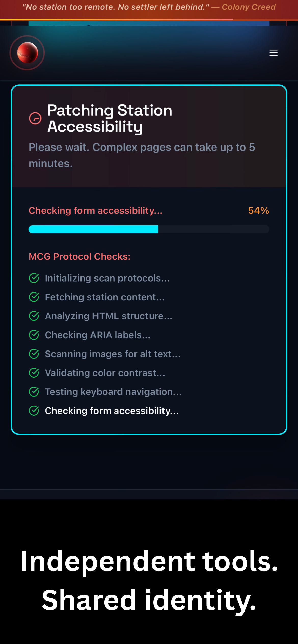Click the 54% progress percentage label
The width and height of the screenshot is (298, 644).
[259, 210]
